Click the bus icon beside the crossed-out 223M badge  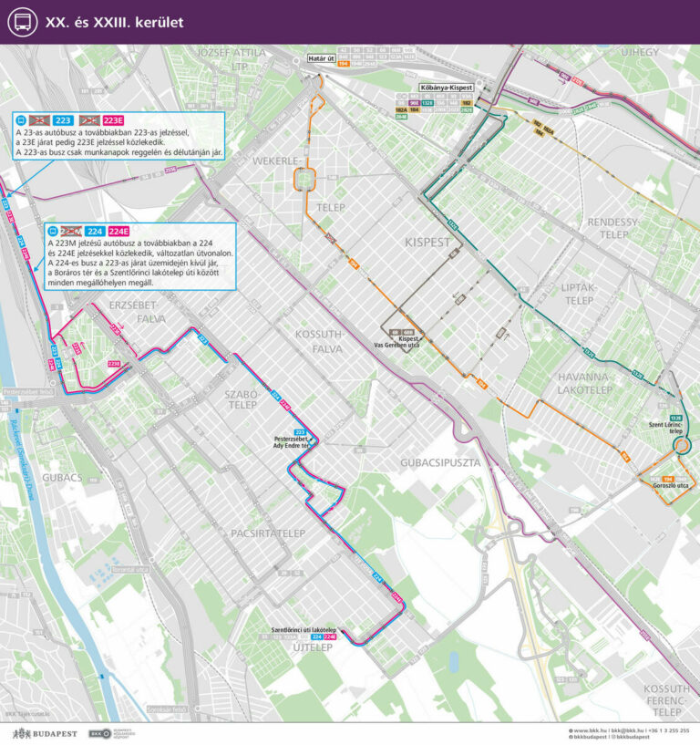(52, 231)
